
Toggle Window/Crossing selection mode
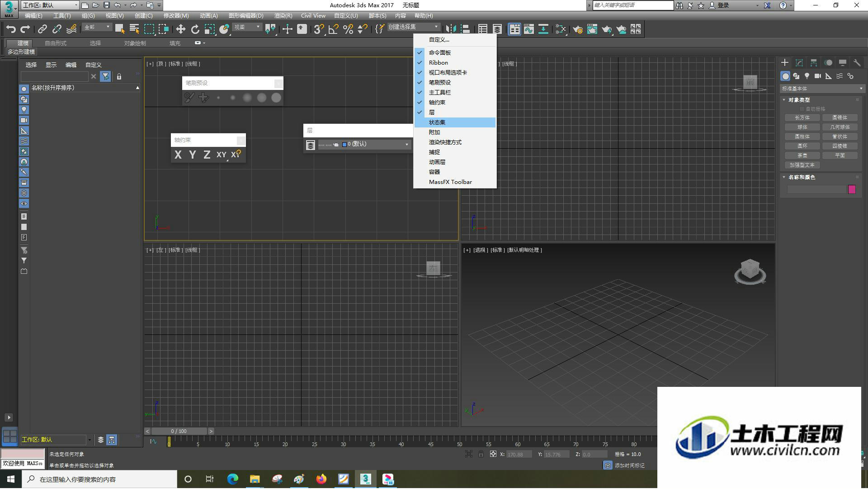click(164, 29)
